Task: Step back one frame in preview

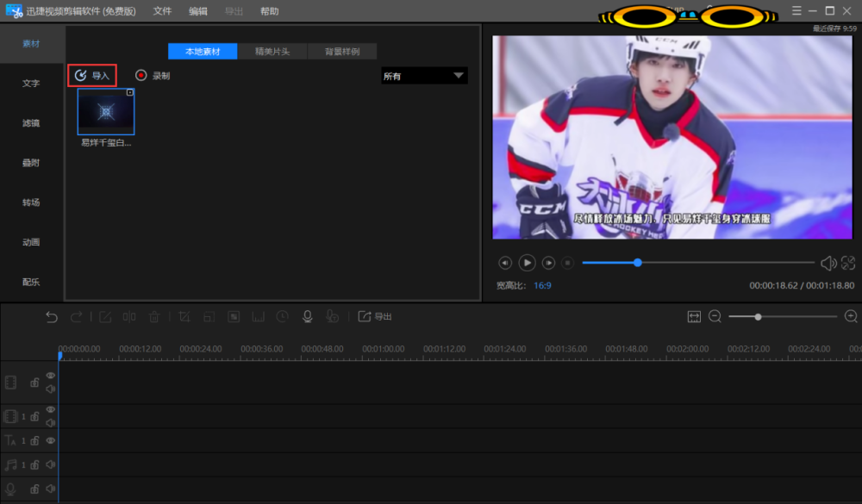Action: (505, 263)
